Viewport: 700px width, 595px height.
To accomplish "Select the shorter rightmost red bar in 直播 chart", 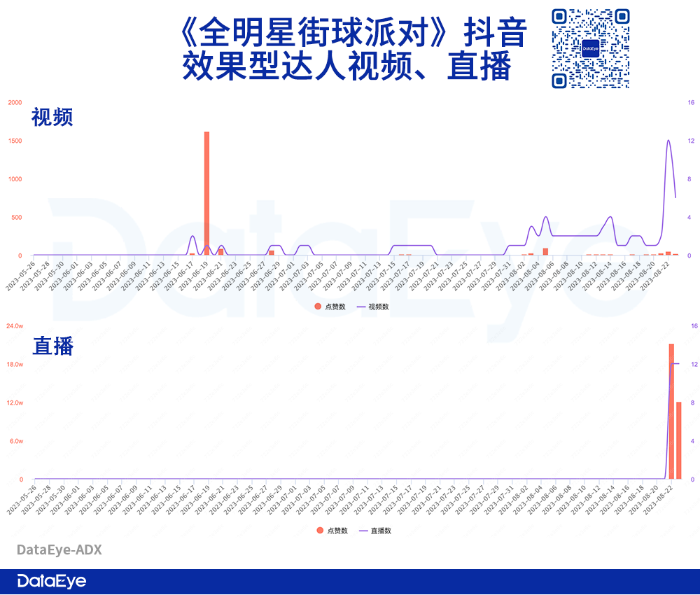I will click(x=679, y=441).
